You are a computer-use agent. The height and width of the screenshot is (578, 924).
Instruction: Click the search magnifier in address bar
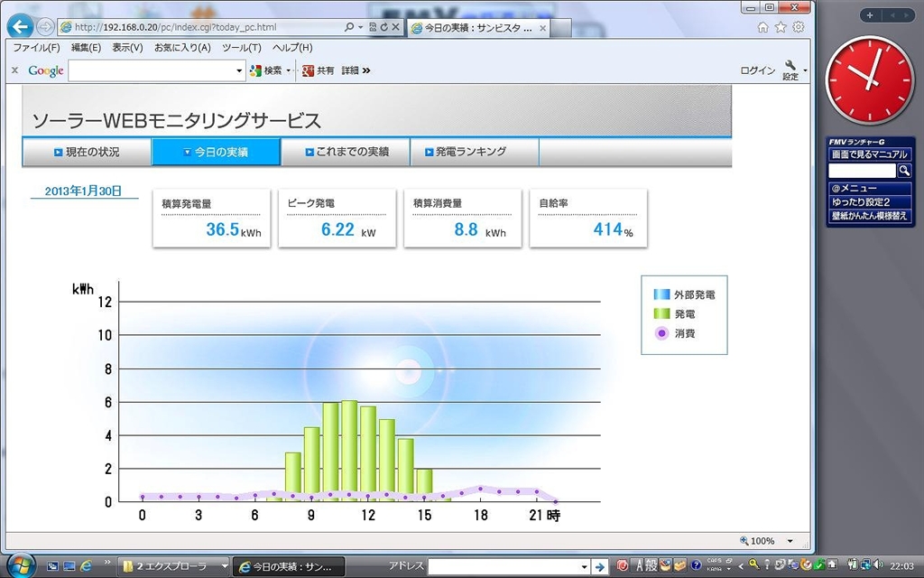click(x=349, y=26)
